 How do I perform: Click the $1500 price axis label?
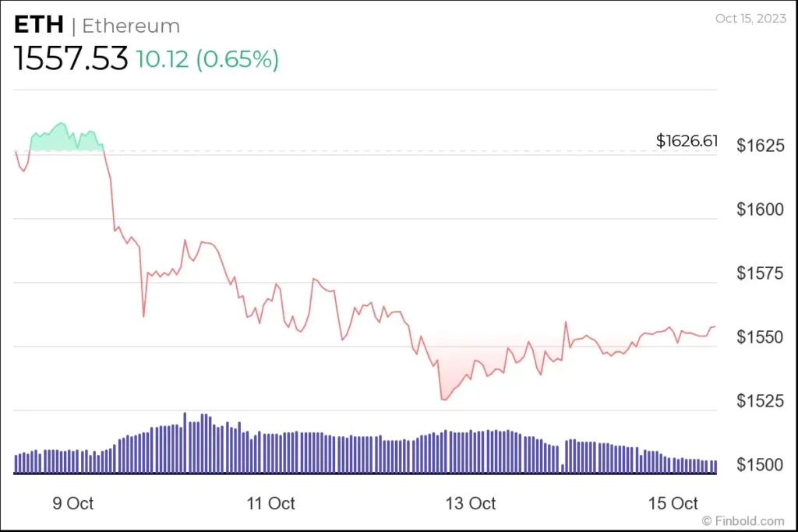[760, 465]
